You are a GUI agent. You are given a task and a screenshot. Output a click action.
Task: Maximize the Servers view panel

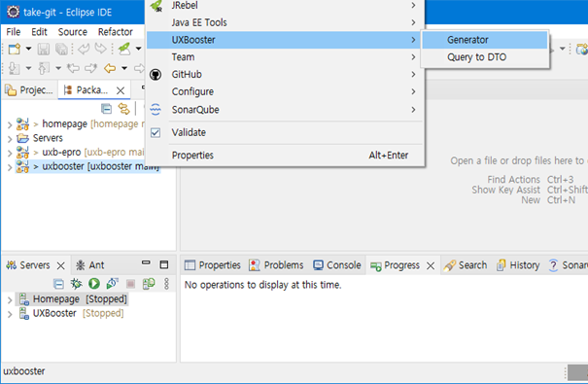[164, 264]
